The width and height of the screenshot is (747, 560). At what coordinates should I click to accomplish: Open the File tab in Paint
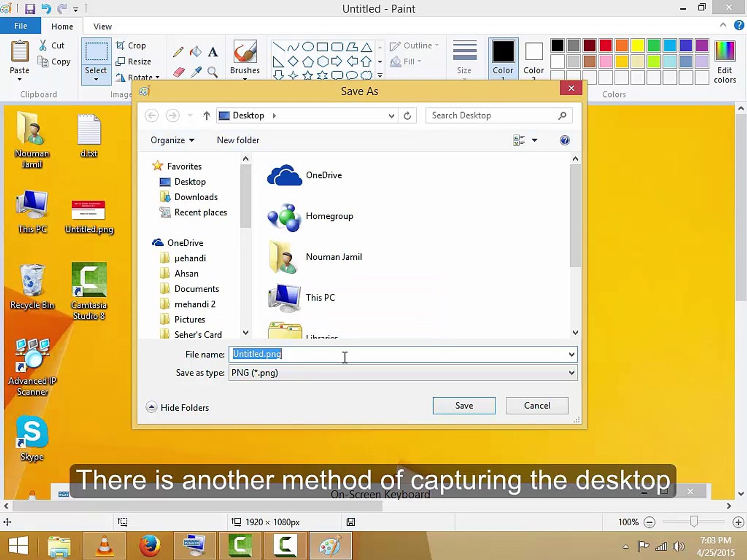21,26
